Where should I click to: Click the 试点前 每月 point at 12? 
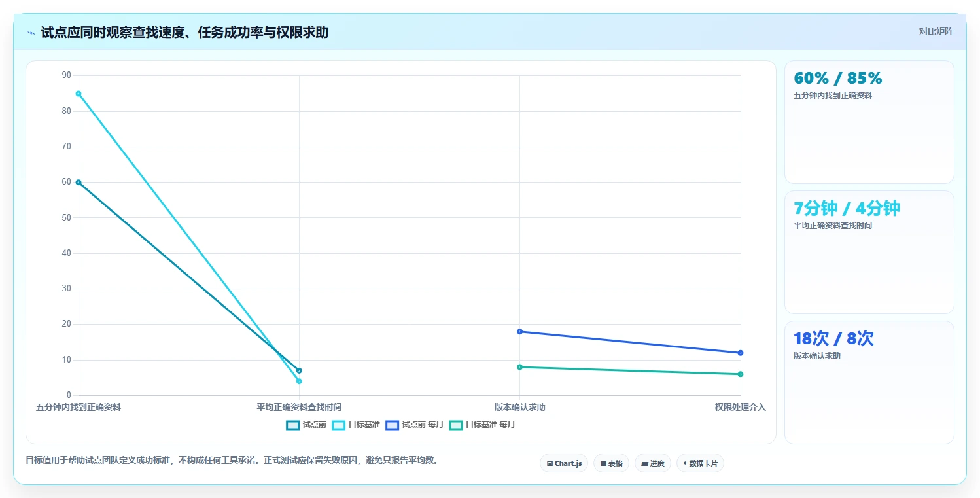tap(741, 353)
